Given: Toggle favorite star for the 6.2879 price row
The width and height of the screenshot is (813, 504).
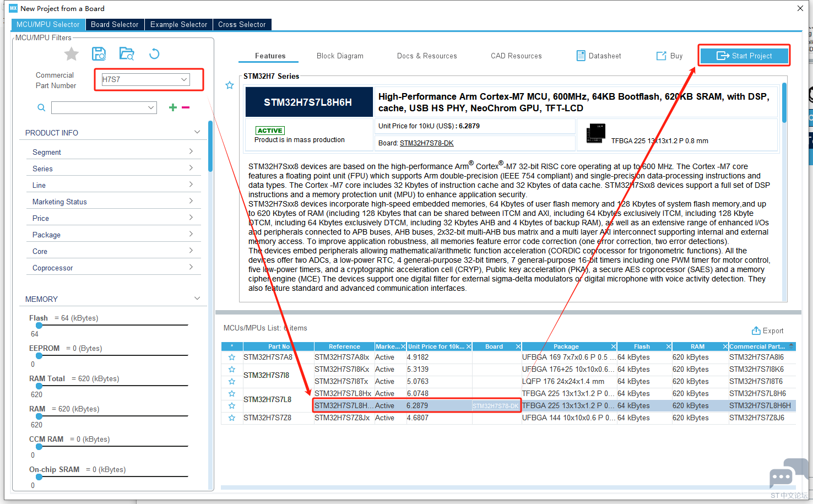Looking at the screenshot, I should click(x=232, y=406).
